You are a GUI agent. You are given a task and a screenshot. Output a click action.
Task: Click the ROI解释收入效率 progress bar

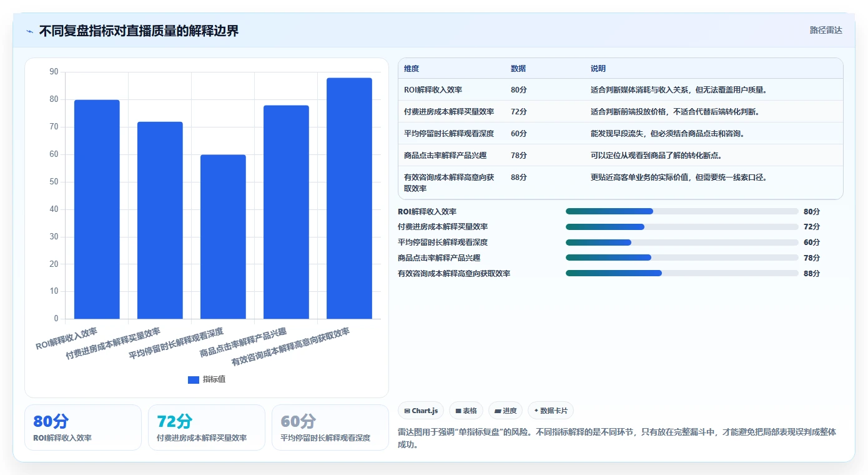(682, 211)
